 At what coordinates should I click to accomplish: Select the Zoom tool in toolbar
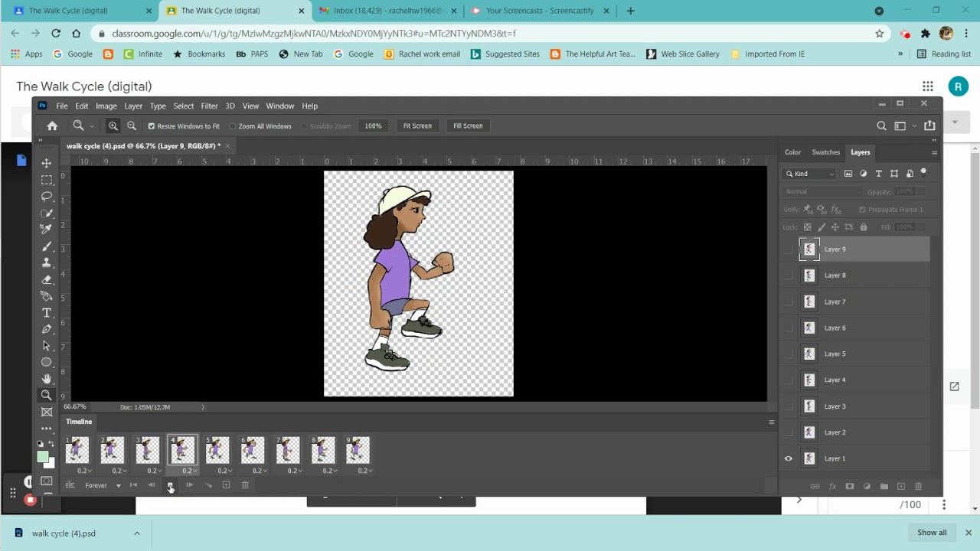click(47, 396)
